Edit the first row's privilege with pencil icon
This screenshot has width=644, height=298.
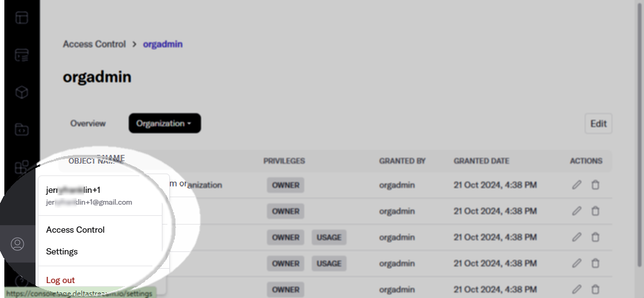pos(577,185)
